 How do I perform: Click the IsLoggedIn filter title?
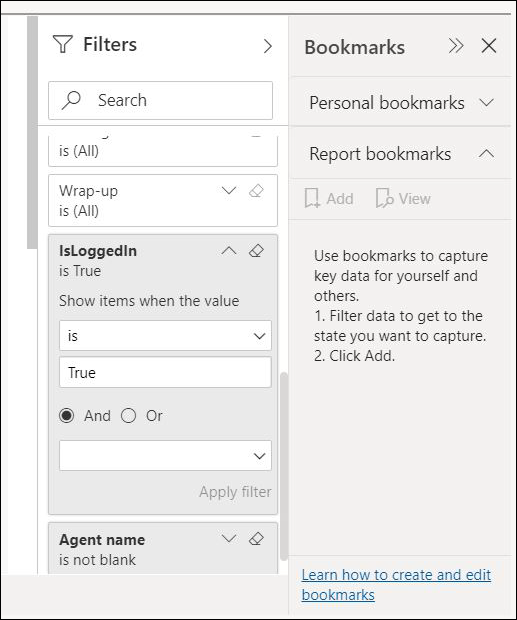(x=98, y=251)
